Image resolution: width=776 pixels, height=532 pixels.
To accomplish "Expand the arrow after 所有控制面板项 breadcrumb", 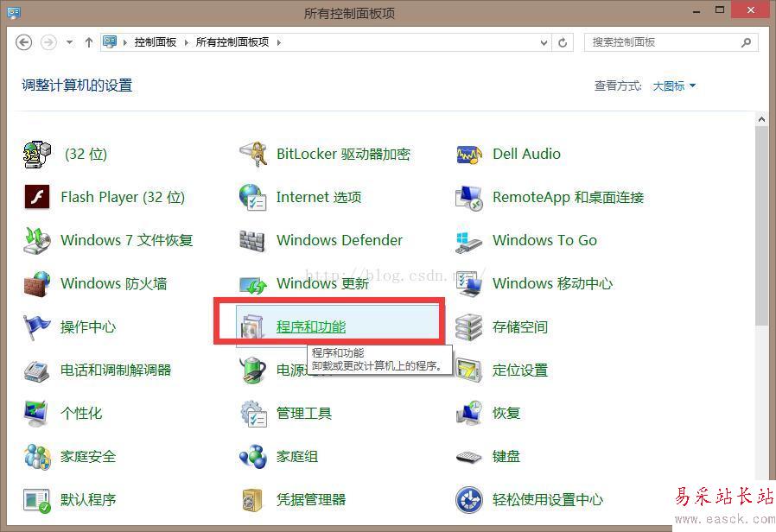I will click(x=278, y=42).
